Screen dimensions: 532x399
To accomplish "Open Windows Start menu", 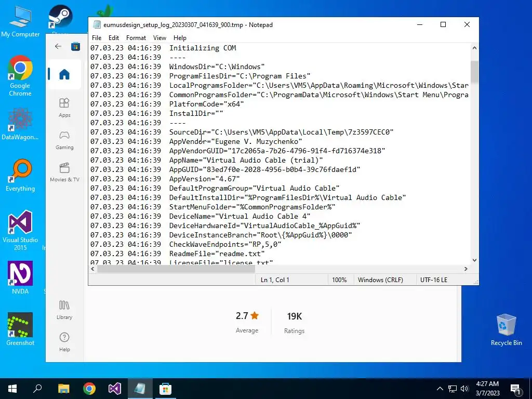I will [12, 389].
